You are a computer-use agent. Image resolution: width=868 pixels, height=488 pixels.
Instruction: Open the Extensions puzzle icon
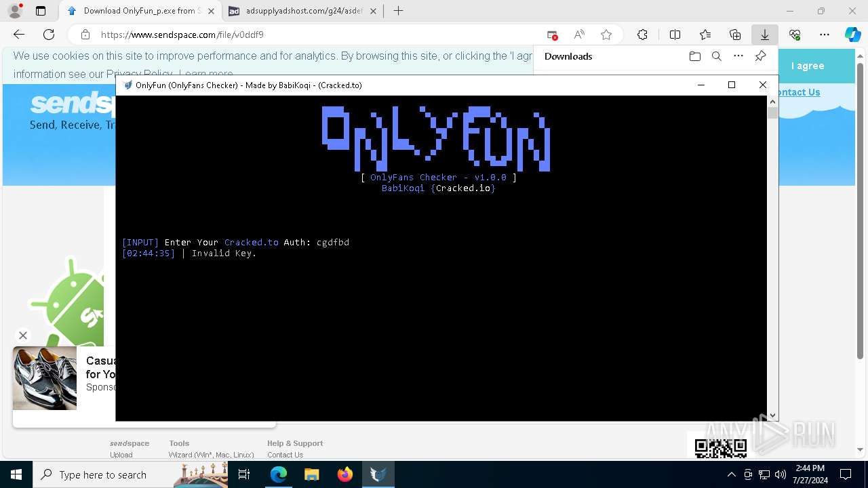coord(642,35)
